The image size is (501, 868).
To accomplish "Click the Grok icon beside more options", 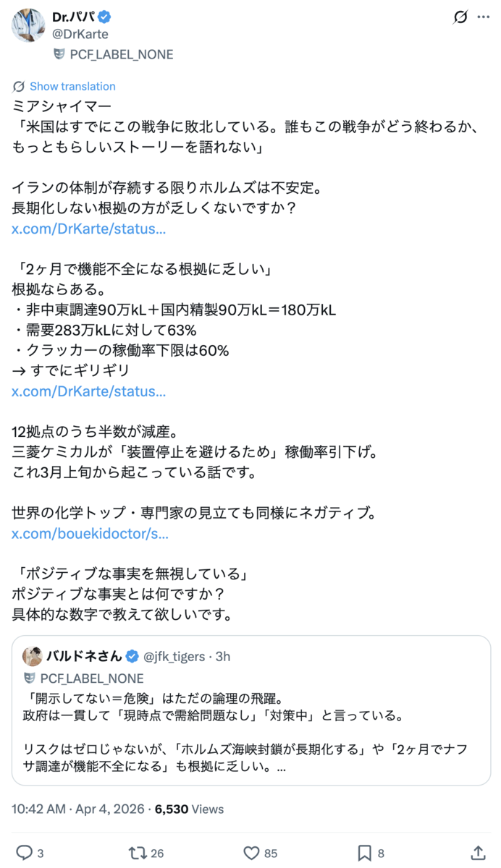I will point(459,17).
